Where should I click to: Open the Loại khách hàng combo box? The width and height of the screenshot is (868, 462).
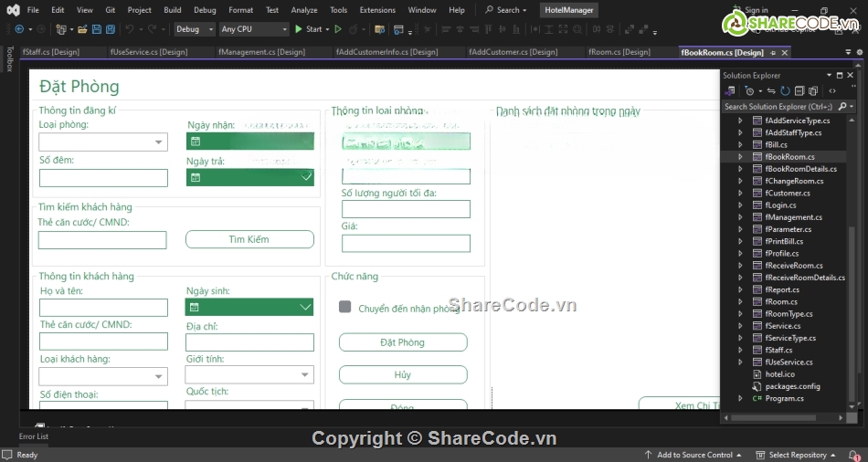click(103, 376)
